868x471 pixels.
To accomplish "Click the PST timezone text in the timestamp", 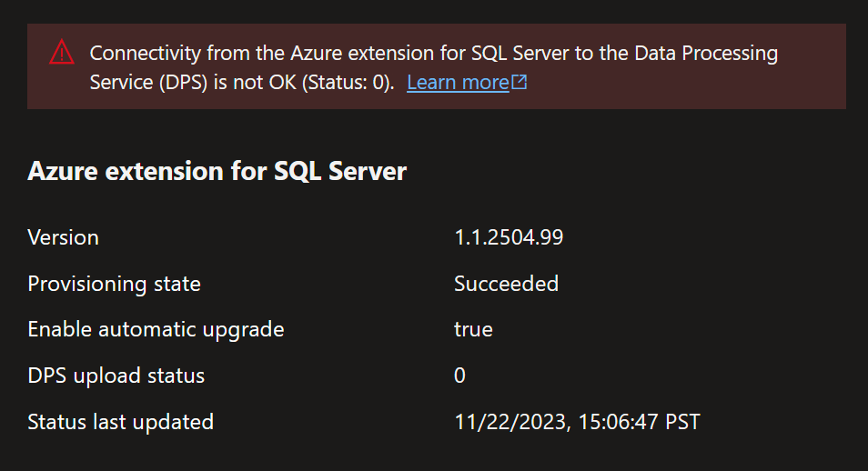I will click(681, 422).
